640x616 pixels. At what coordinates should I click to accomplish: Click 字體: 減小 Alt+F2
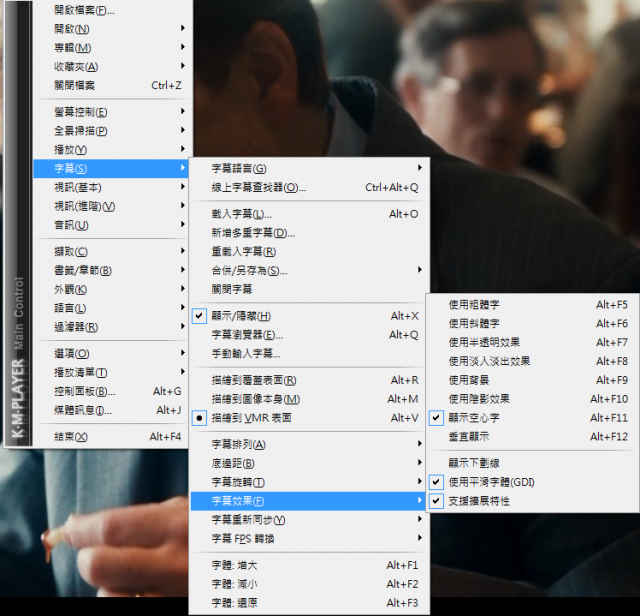point(309,584)
